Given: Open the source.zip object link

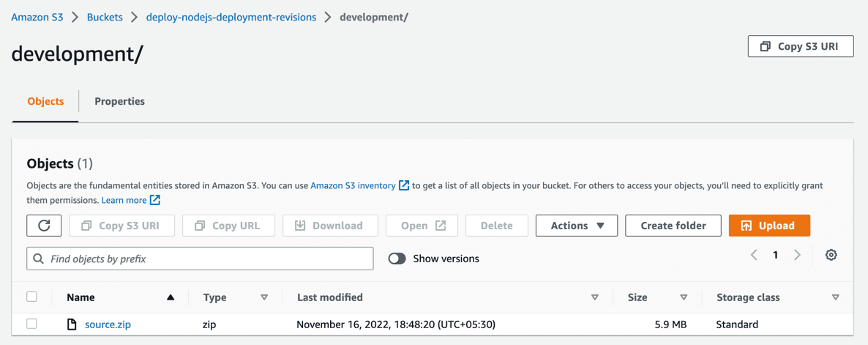Looking at the screenshot, I should pyautogui.click(x=108, y=324).
